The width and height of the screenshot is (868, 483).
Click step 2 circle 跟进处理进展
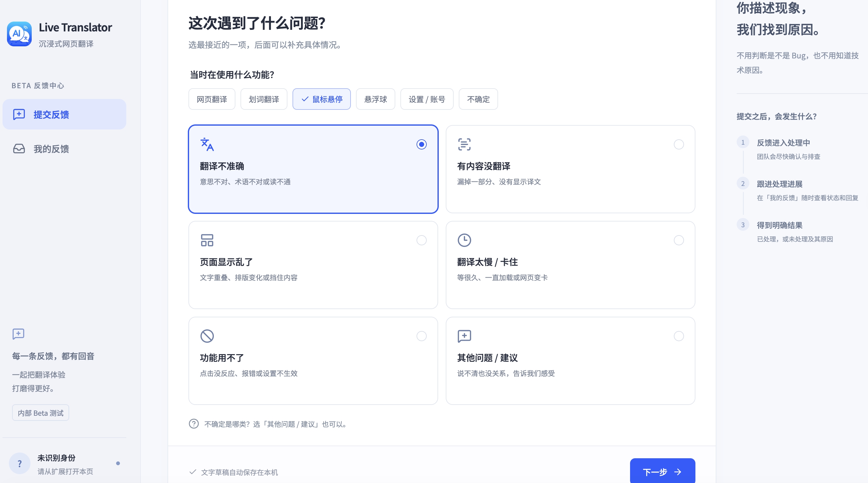click(x=743, y=184)
